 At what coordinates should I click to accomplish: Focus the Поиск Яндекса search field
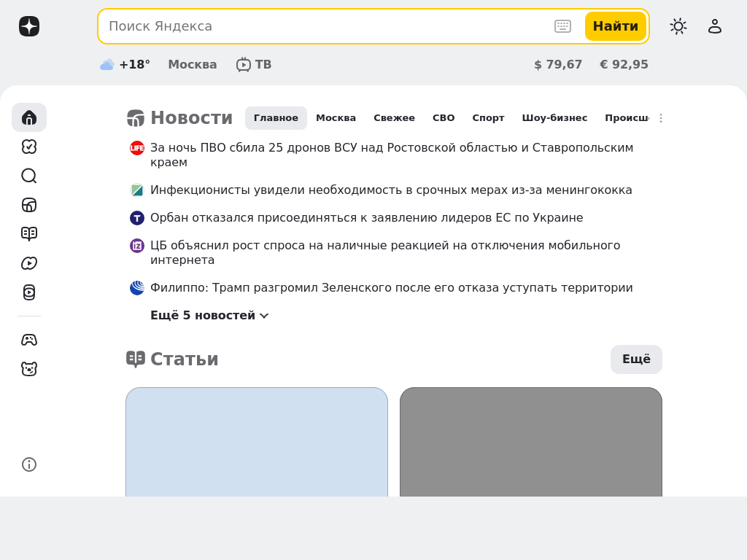pyautogui.click(x=329, y=26)
